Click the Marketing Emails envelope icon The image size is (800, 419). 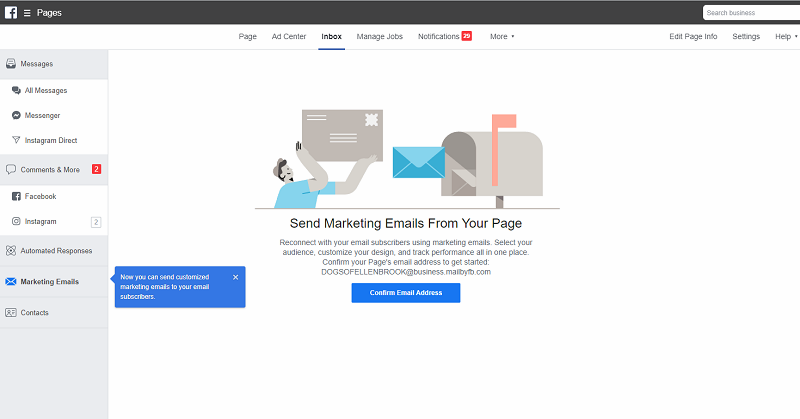point(11,282)
